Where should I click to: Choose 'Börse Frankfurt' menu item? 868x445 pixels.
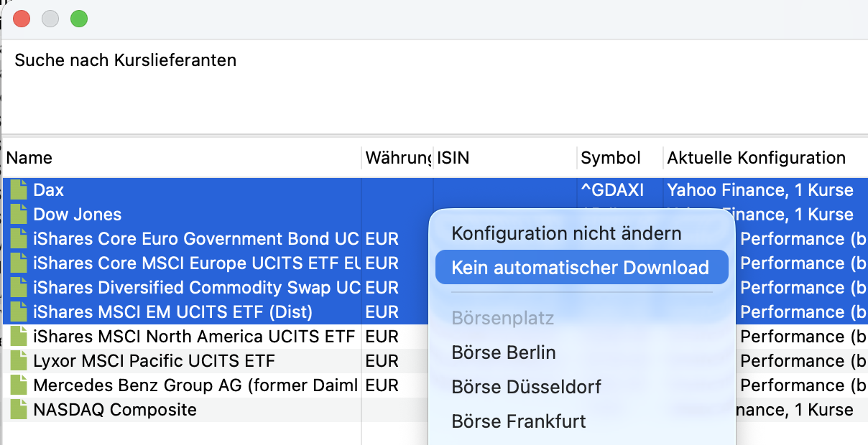[519, 421]
